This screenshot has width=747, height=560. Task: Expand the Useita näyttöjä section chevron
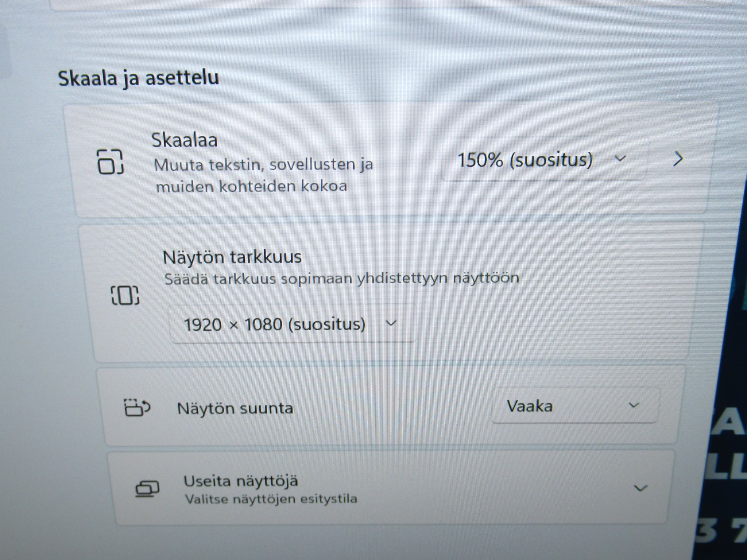pos(641,488)
